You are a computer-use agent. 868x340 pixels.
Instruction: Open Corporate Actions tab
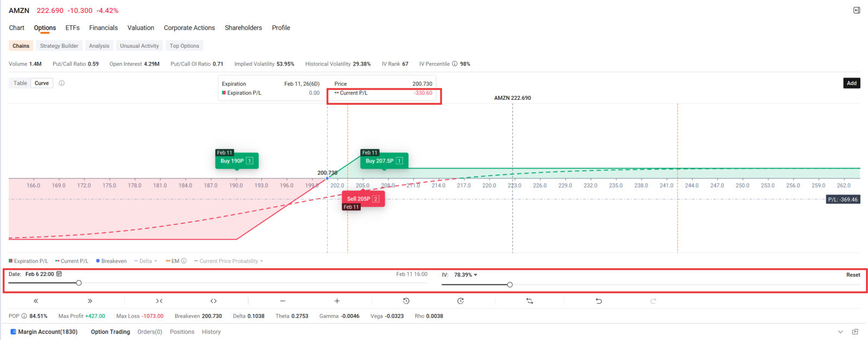tap(189, 28)
